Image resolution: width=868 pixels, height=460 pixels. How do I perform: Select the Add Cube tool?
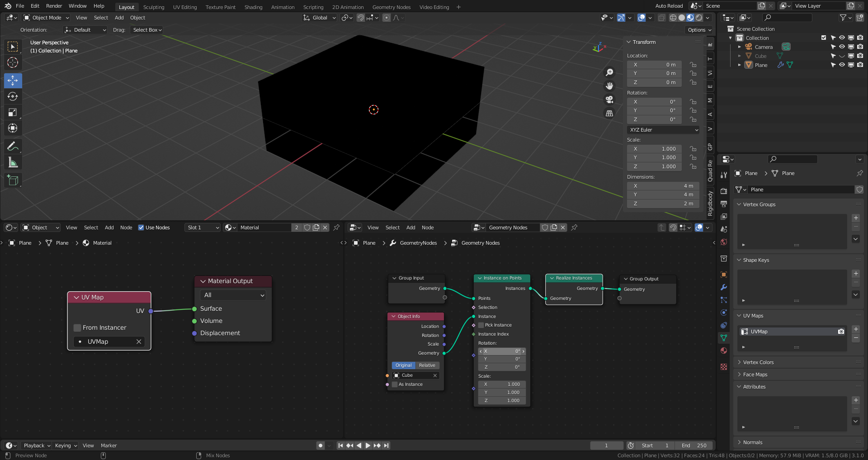tap(13, 180)
